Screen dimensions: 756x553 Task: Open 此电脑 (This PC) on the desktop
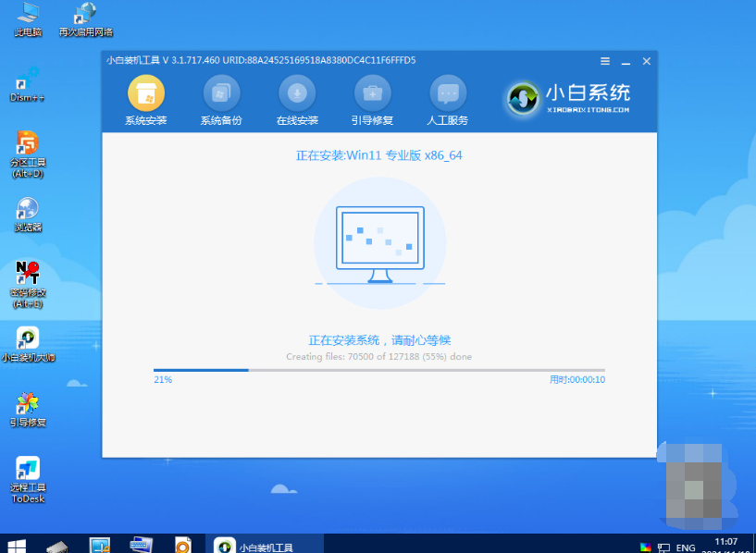[x=27, y=17]
